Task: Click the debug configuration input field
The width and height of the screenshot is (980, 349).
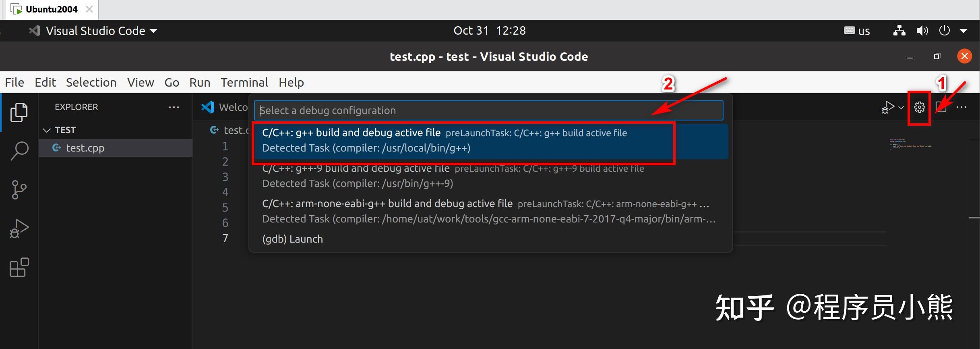Action: tap(483, 110)
